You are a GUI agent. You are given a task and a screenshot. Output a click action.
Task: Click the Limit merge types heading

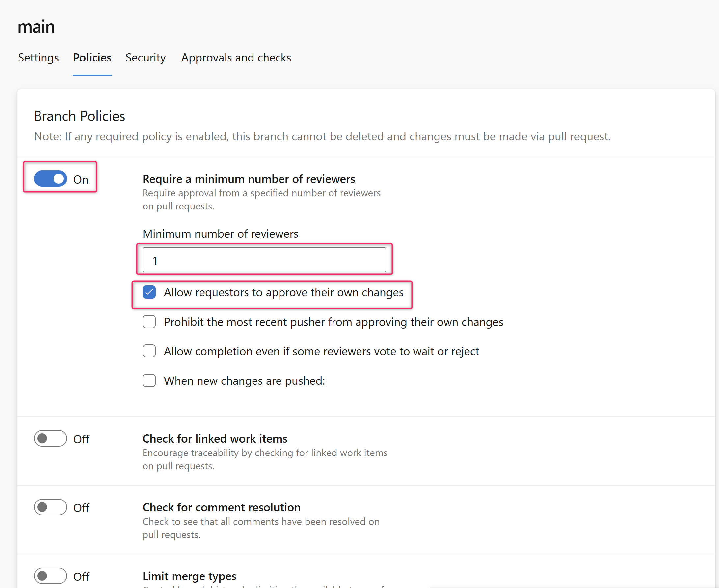[189, 576]
